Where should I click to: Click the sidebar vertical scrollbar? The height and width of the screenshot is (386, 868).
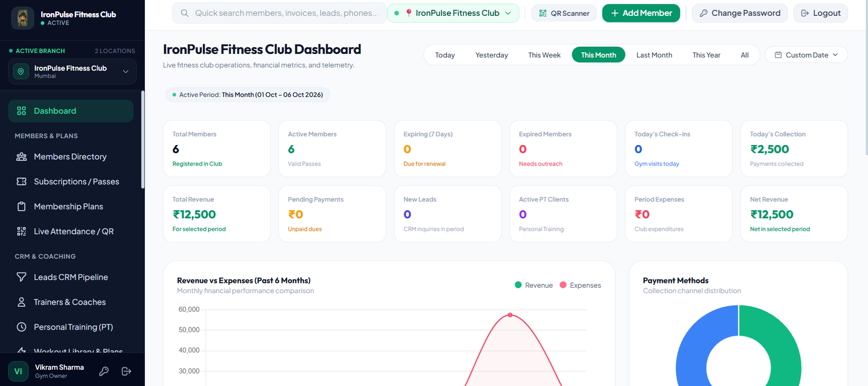point(143,140)
